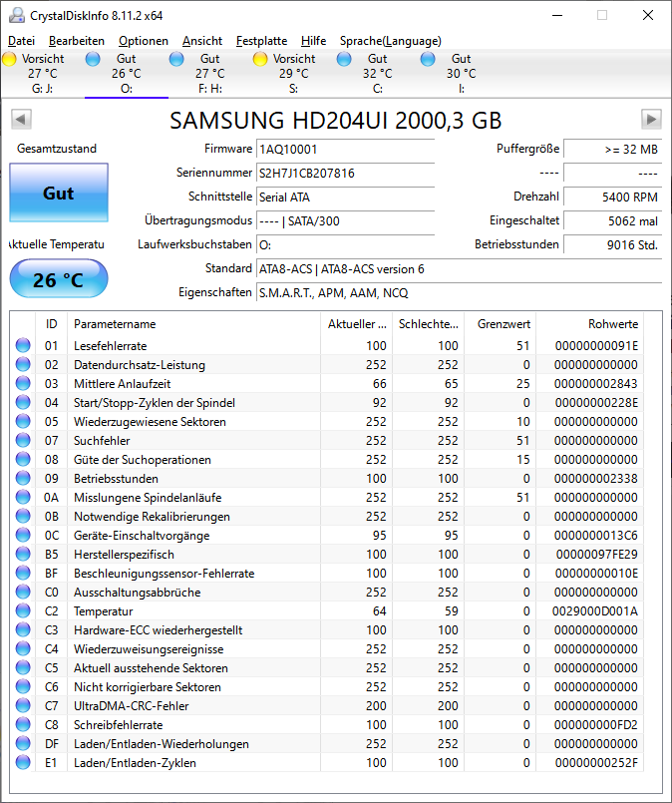Select the F: H: disk tab
Viewport: 672px width, 803px height.
click(x=209, y=73)
